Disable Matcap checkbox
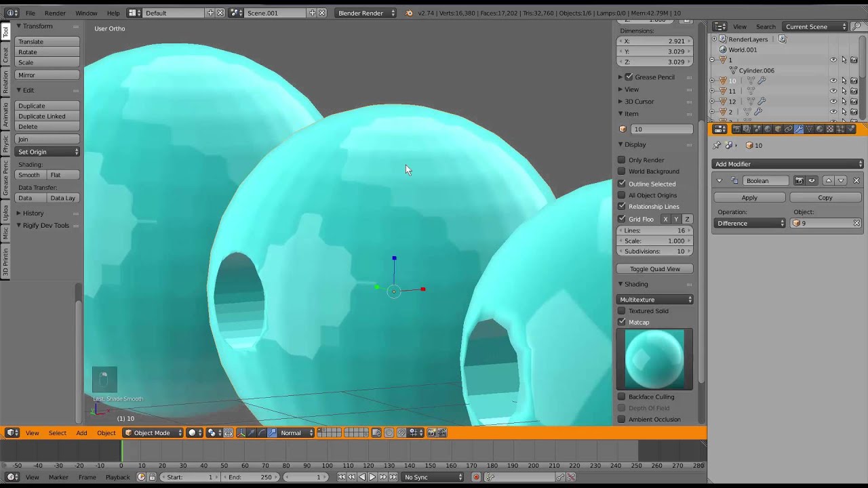This screenshot has height=488, width=868. tap(621, 322)
